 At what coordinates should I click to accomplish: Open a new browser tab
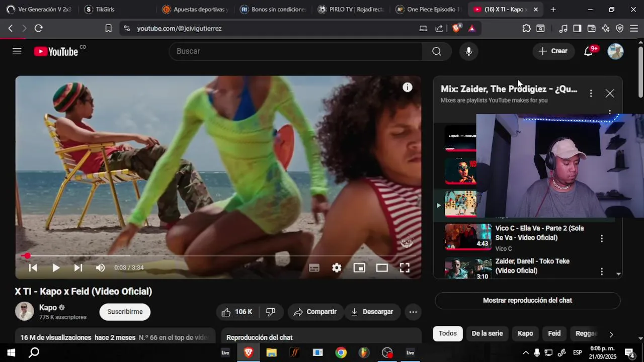click(553, 10)
